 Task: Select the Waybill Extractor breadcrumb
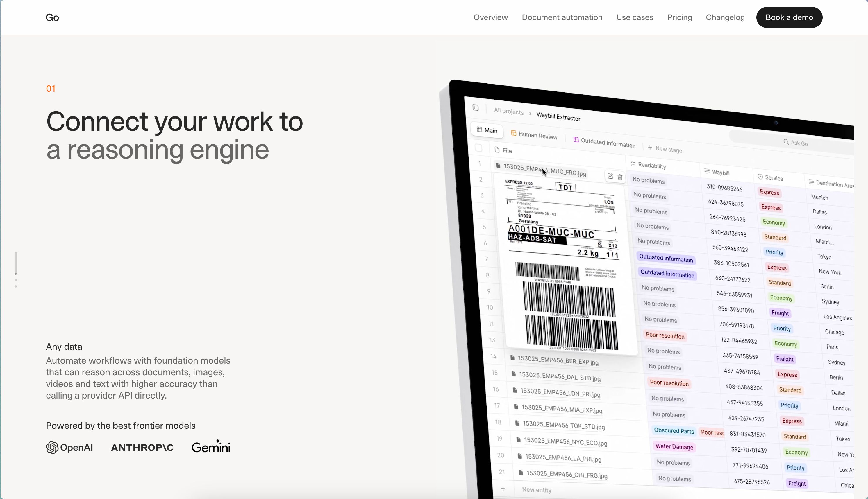click(558, 116)
